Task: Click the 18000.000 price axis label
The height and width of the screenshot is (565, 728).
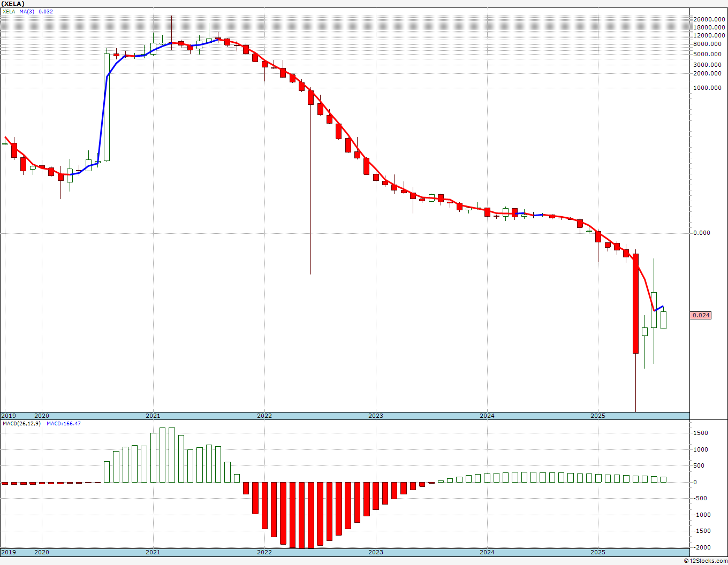Action: 709,27
